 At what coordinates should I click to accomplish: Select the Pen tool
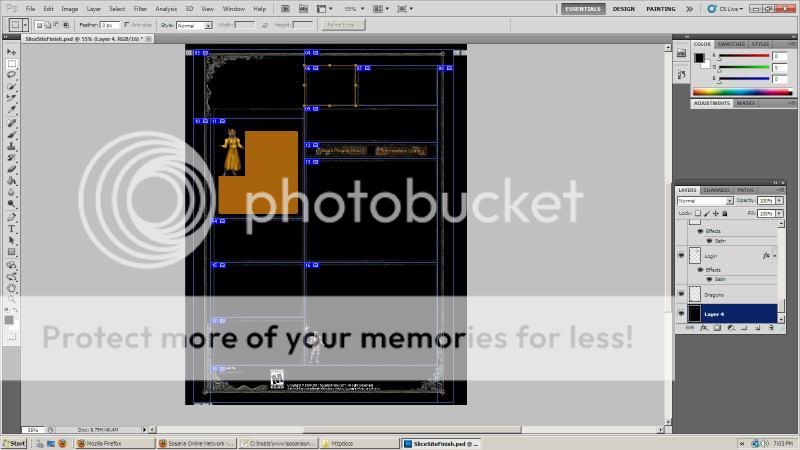pyautogui.click(x=11, y=217)
